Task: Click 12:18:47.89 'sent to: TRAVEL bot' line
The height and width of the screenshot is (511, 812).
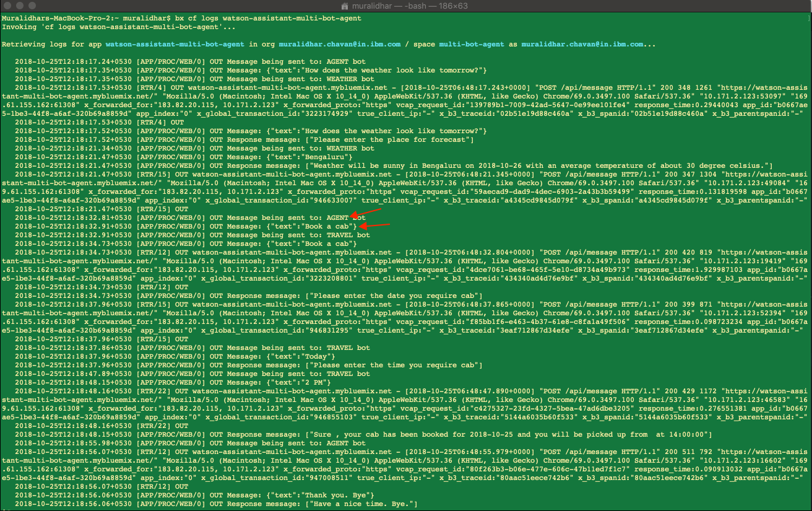Action: 192,374
